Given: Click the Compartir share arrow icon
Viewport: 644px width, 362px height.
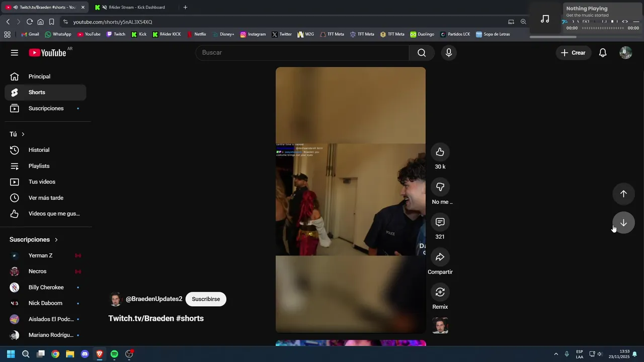Looking at the screenshot, I should click(440, 257).
